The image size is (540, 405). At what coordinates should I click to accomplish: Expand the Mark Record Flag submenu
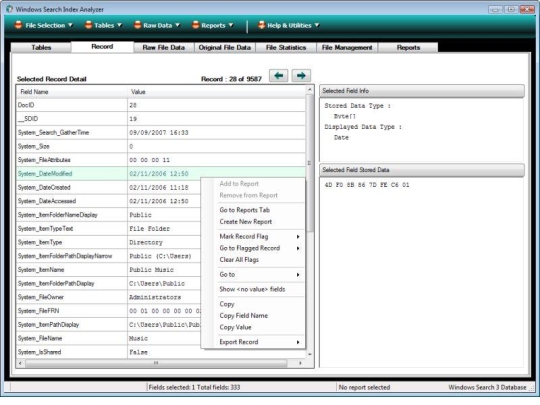tap(298, 237)
